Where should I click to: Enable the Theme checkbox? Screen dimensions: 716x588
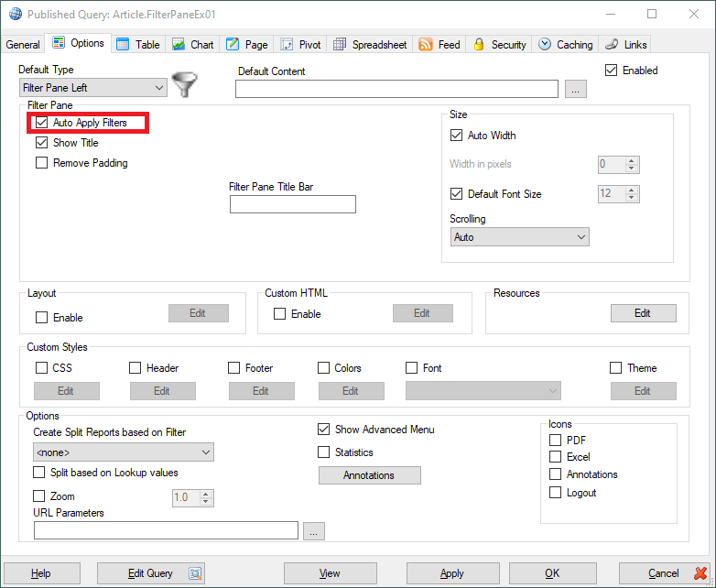[x=615, y=368]
